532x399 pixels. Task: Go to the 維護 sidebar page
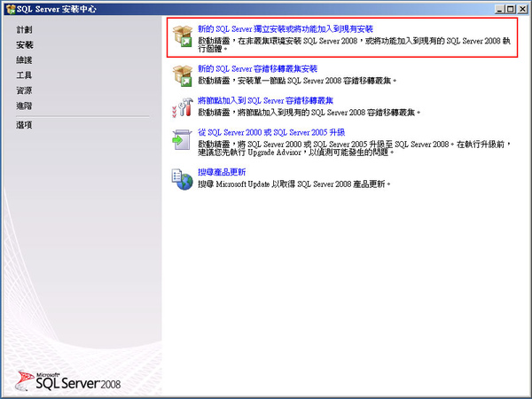pyautogui.click(x=24, y=60)
